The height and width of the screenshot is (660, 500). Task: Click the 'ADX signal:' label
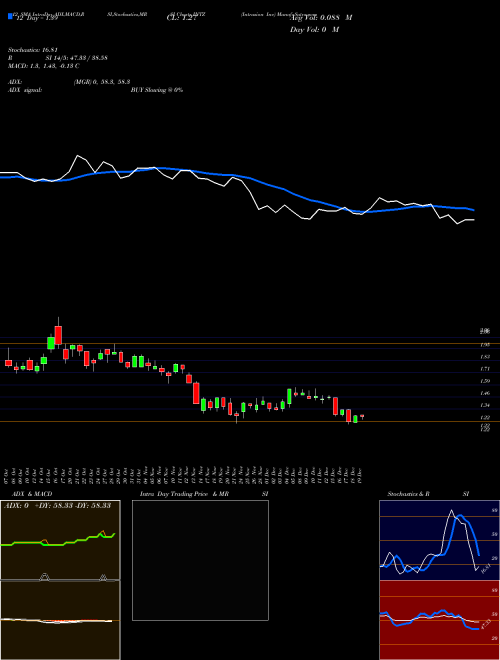(x=25, y=90)
